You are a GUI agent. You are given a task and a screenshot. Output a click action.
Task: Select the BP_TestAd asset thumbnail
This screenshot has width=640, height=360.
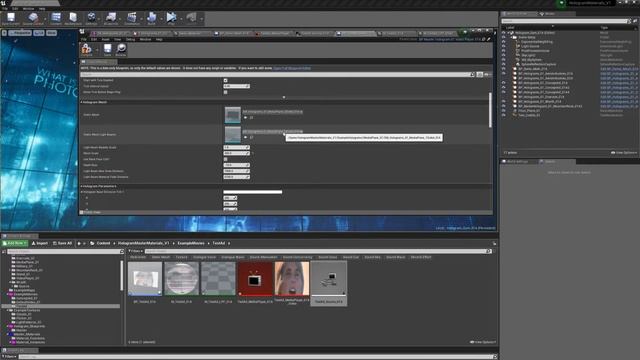point(144,279)
